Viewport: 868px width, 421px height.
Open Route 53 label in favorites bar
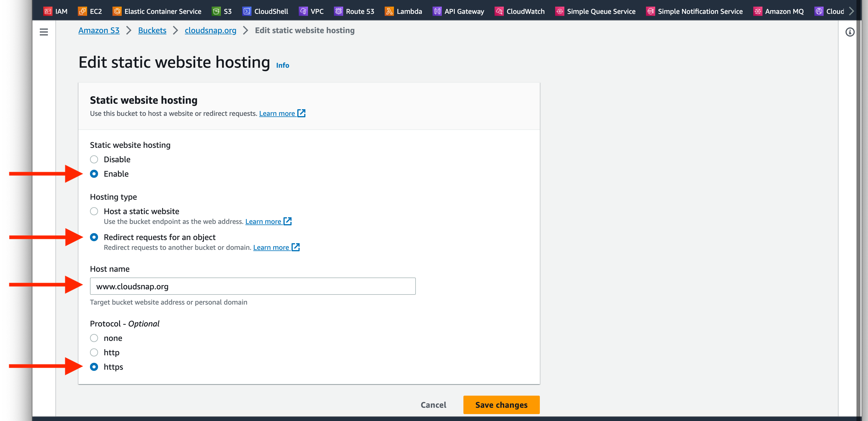pyautogui.click(x=360, y=12)
